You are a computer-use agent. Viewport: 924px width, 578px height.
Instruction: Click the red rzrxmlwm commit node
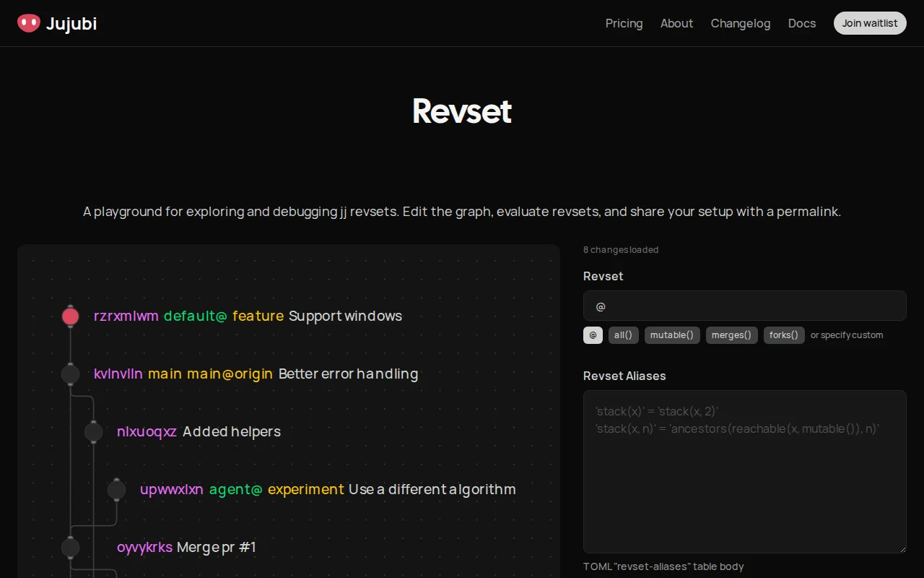click(x=70, y=316)
